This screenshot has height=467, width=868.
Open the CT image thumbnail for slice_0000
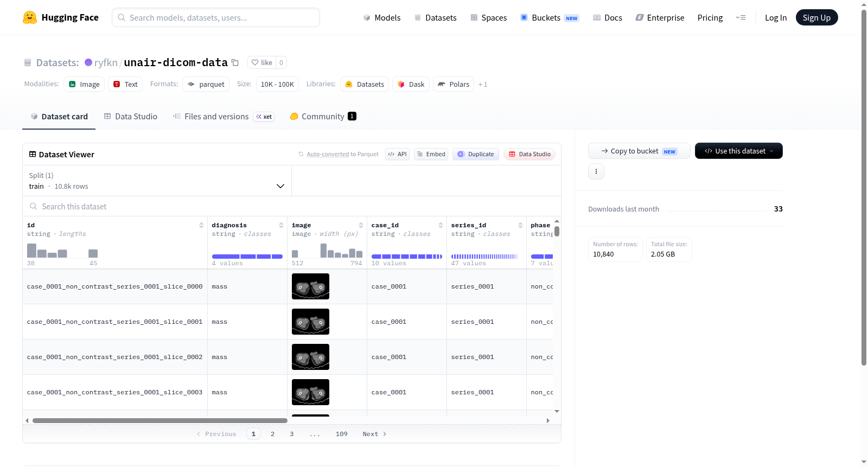310,286
